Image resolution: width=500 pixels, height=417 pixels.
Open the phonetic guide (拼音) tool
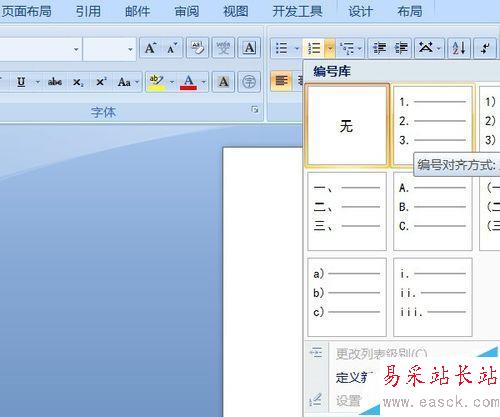223,48
